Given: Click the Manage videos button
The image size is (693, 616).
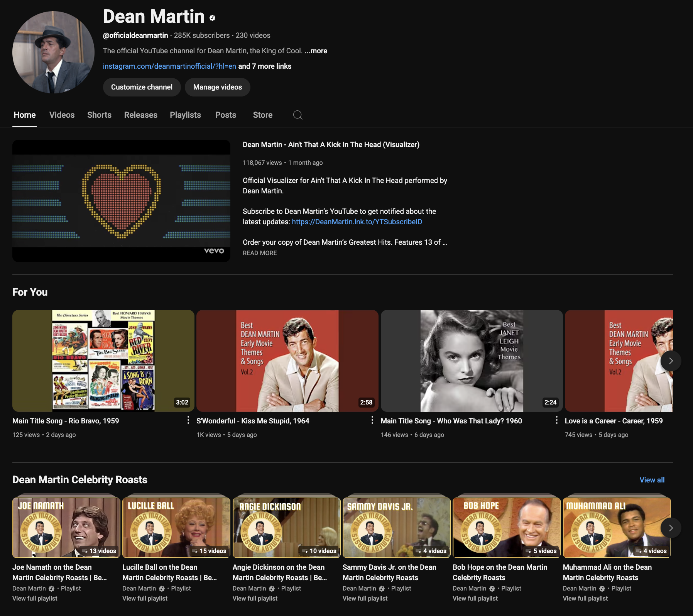Looking at the screenshot, I should click(x=218, y=87).
